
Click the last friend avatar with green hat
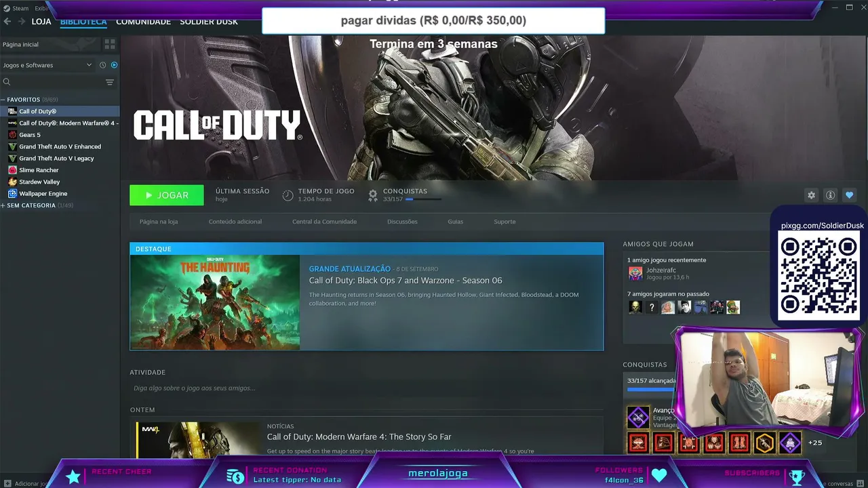[x=733, y=308]
